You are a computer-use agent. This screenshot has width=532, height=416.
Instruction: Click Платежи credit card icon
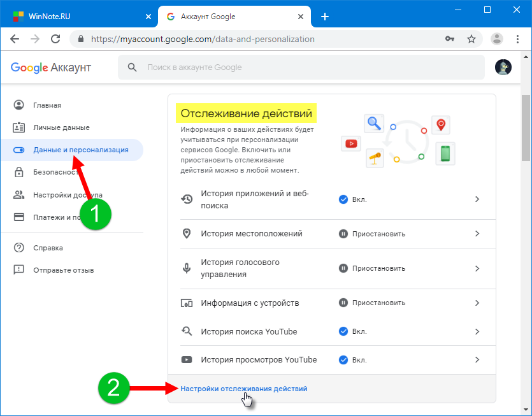click(x=18, y=217)
